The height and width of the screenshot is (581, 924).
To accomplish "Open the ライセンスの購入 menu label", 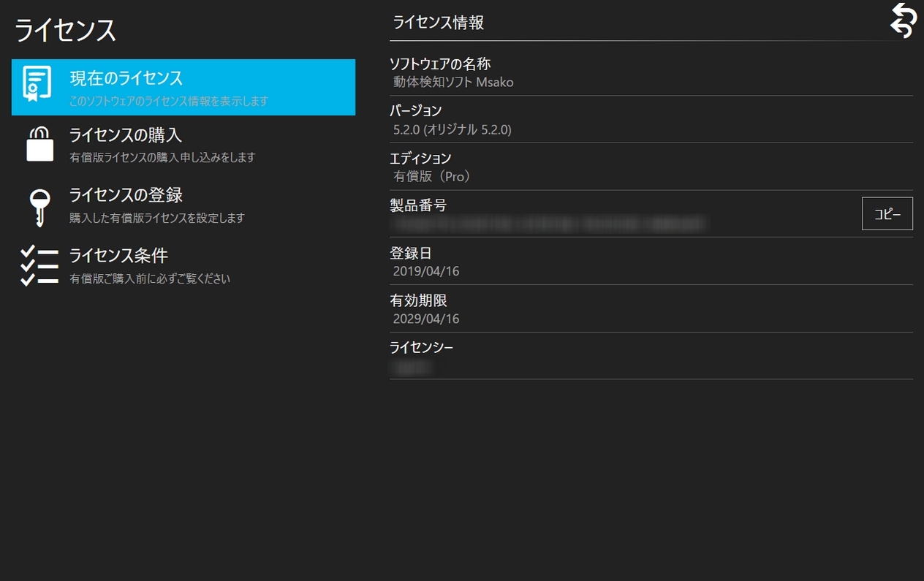I will [126, 135].
